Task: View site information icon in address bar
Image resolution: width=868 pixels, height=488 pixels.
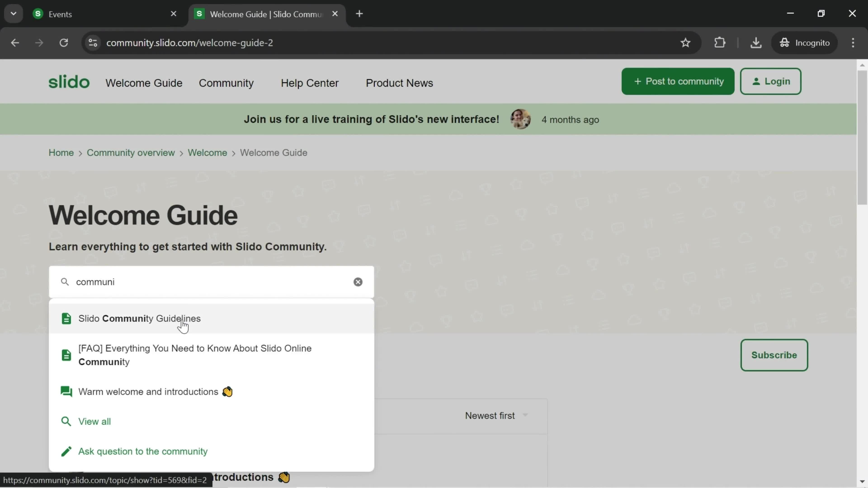Action: pos(93,43)
